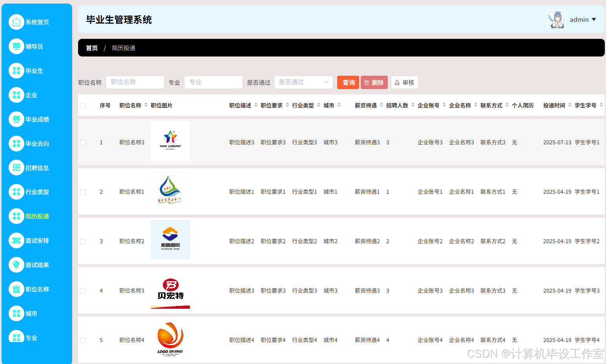Sort table by 城市 column arrows
606x364 pixels.
click(x=339, y=105)
